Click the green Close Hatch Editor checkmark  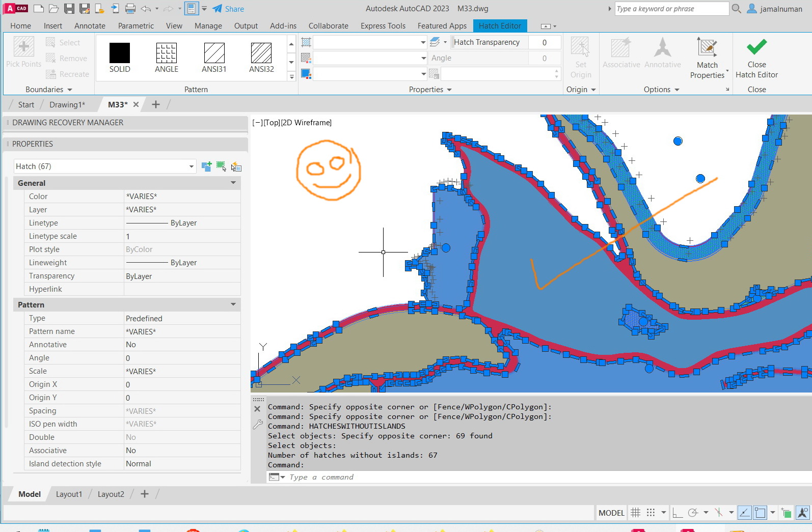(x=756, y=47)
